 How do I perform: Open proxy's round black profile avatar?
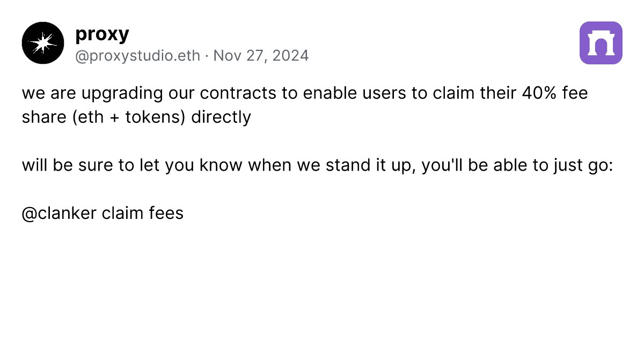click(x=43, y=43)
